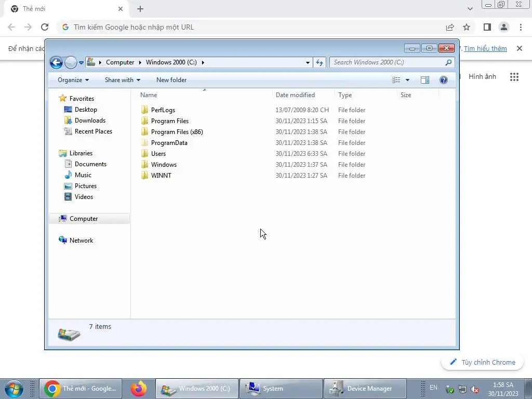
Task: Open the Google apps grid
Action: click(x=514, y=77)
